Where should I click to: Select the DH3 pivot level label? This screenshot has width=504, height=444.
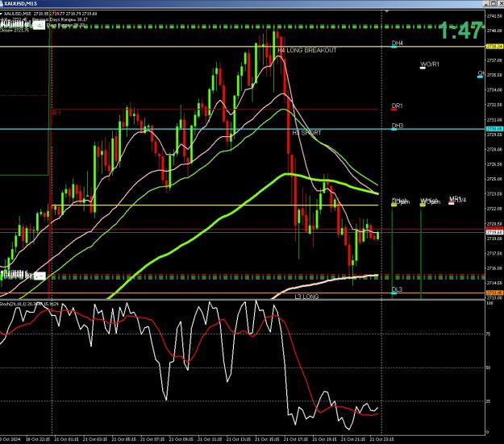click(x=398, y=126)
